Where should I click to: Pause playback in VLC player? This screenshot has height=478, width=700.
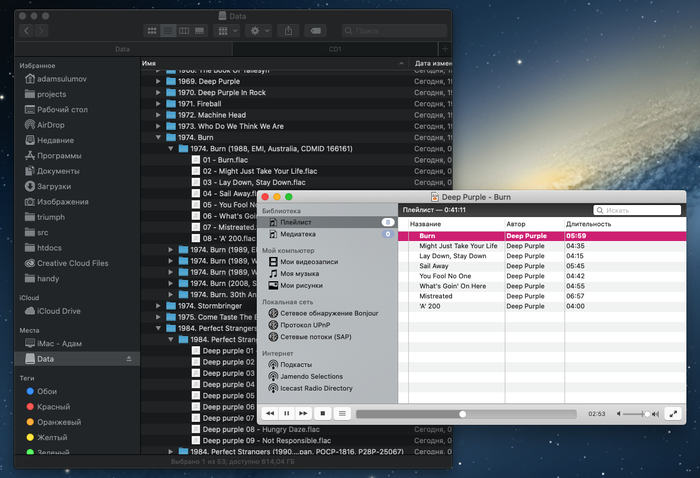[x=287, y=413]
